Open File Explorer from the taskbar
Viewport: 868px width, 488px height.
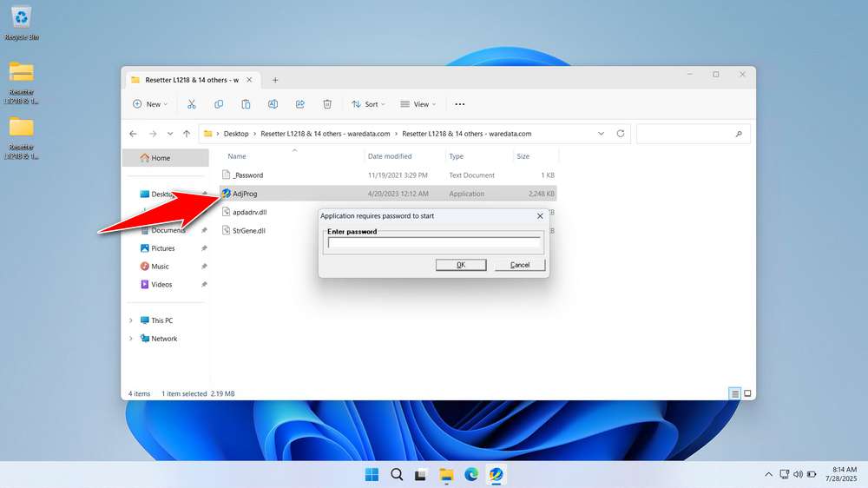coord(446,475)
